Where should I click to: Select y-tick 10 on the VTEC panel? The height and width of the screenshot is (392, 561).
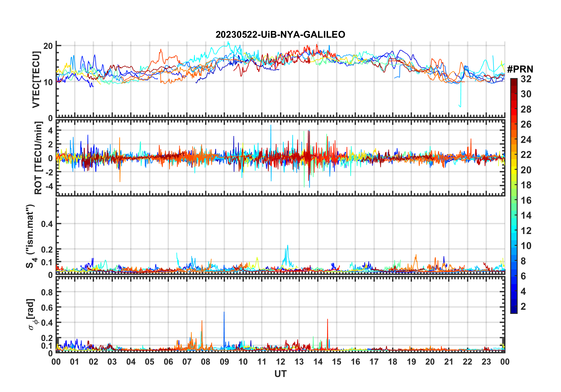[x=48, y=82]
